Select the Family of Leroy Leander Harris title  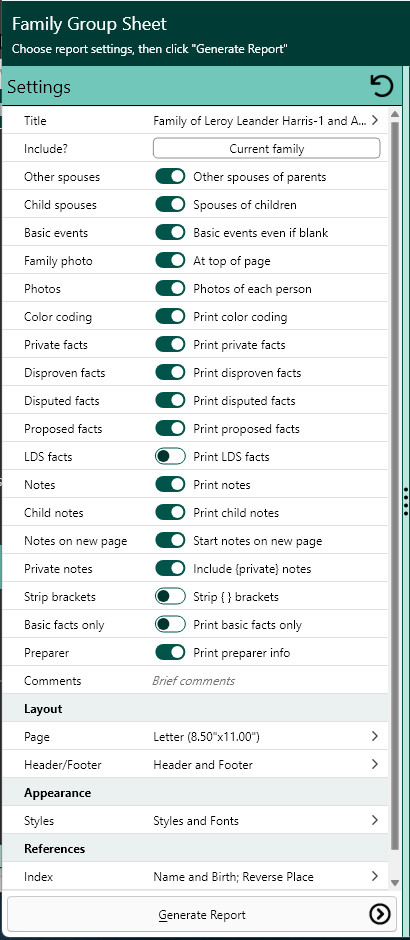click(260, 120)
